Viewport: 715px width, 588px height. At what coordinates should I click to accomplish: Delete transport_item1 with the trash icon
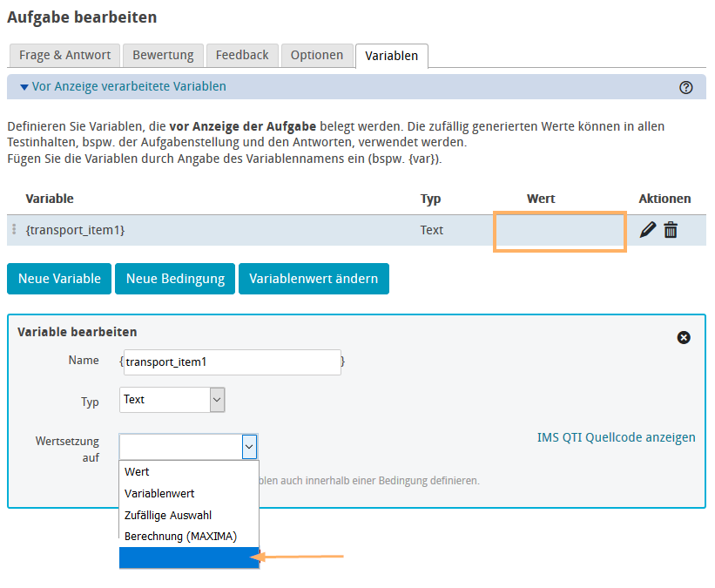[671, 230]
